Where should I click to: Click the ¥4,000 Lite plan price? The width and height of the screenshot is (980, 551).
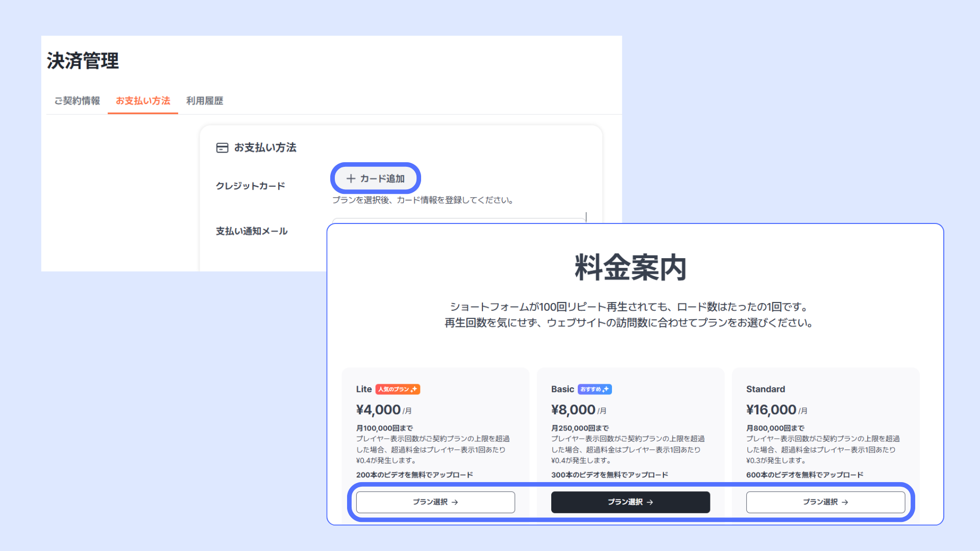point(378,410)
